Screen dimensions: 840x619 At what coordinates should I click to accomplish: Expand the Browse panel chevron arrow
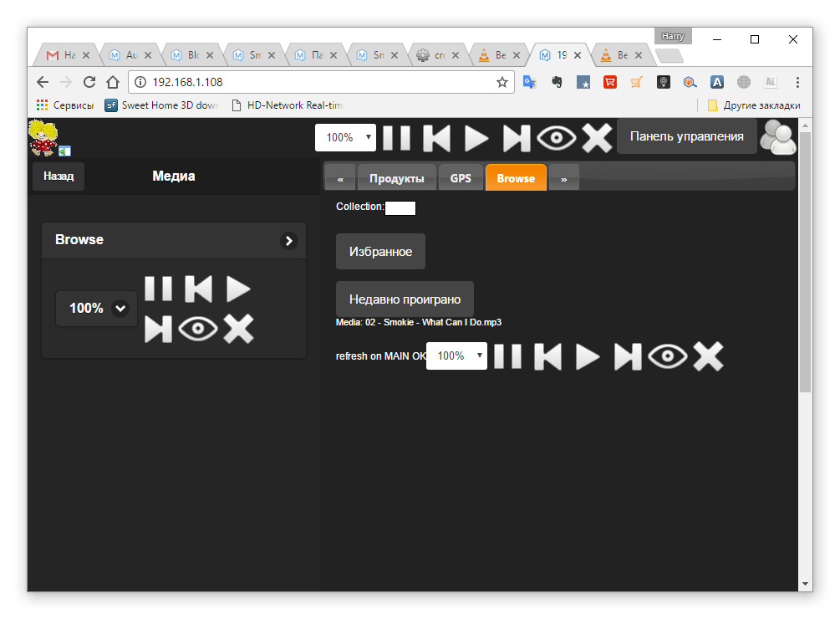tap(288, 241)
